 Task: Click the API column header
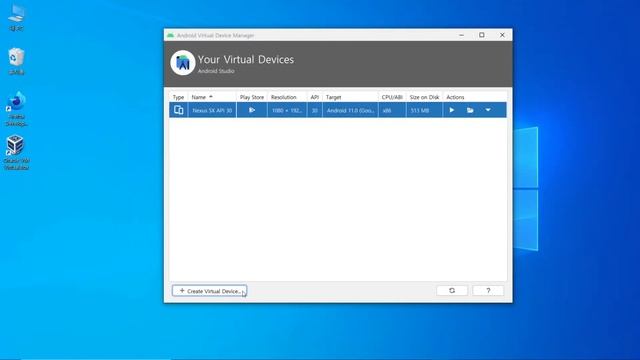(x=314, y=97)
